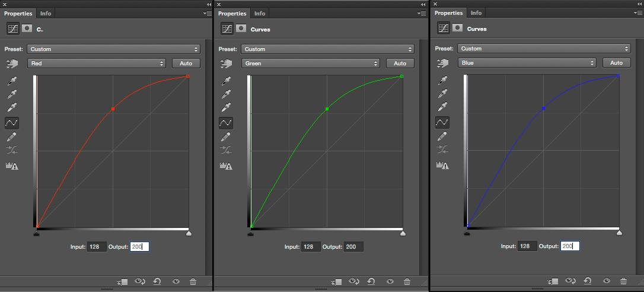Click the histogram warning icon in the Red panel
The height and width of the screenshot is (292, 644).
12,166
